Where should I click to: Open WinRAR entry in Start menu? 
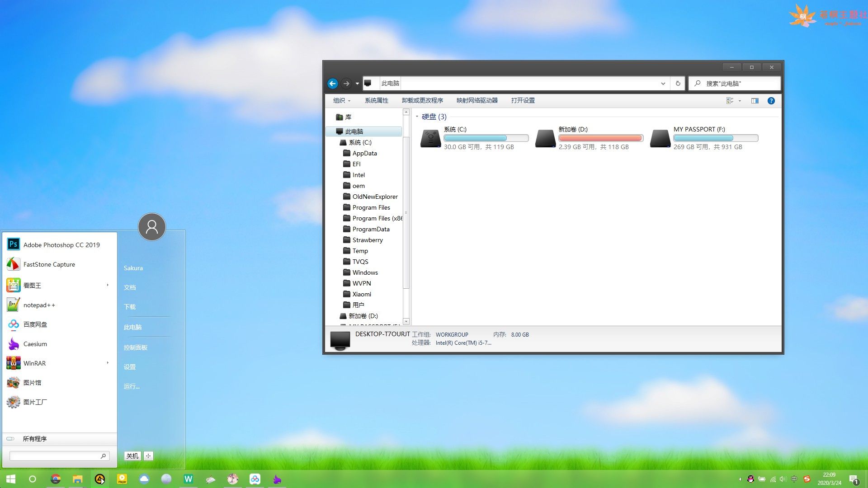59,363
